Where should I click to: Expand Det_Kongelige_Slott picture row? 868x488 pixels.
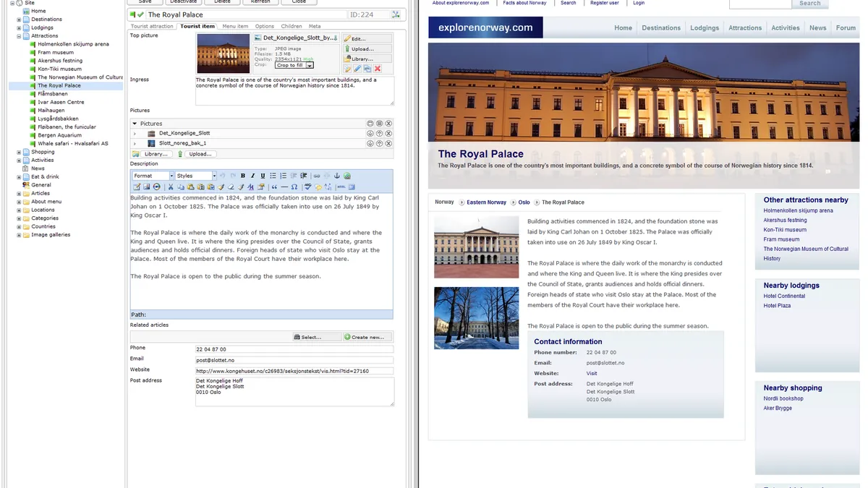click(x=135, y=134)
